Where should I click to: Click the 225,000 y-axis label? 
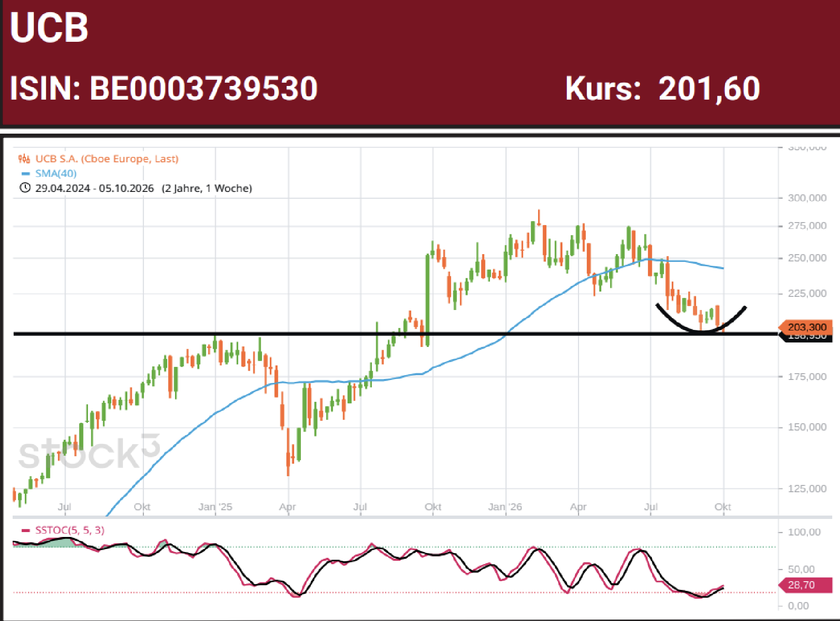[807, 293]
